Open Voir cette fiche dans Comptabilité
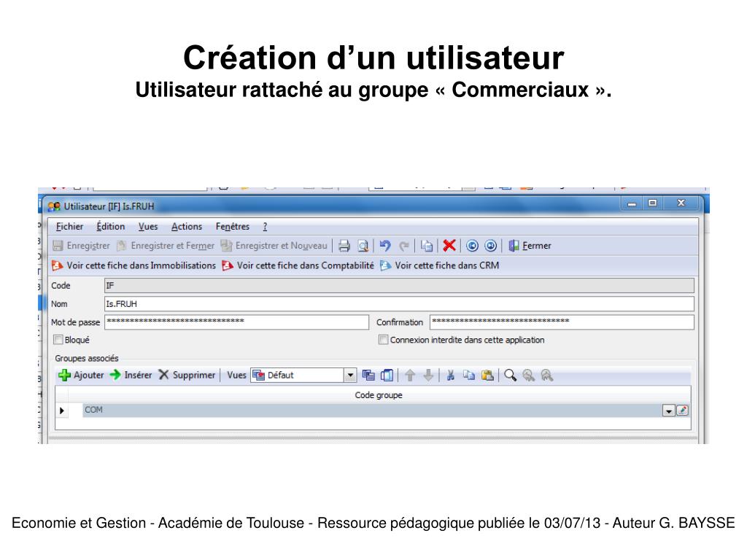The width and height of the screenshot is (747, 560). coord(298,265)
